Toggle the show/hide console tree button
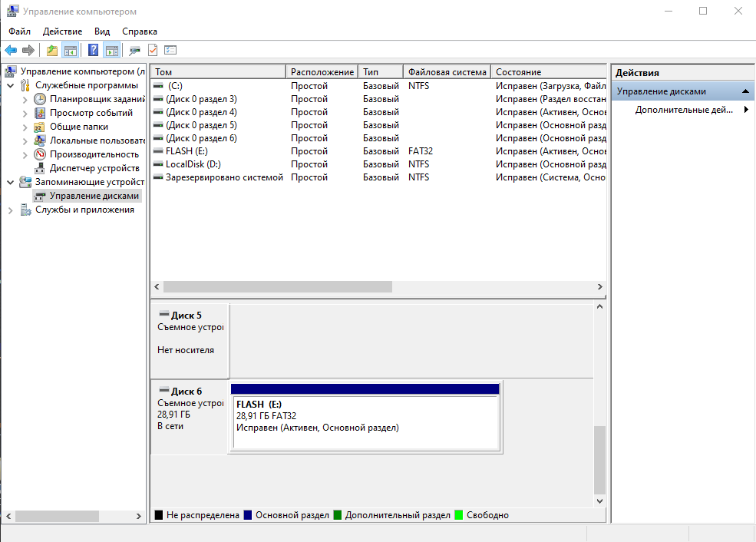Screen dimensions: 756x542 71,51
